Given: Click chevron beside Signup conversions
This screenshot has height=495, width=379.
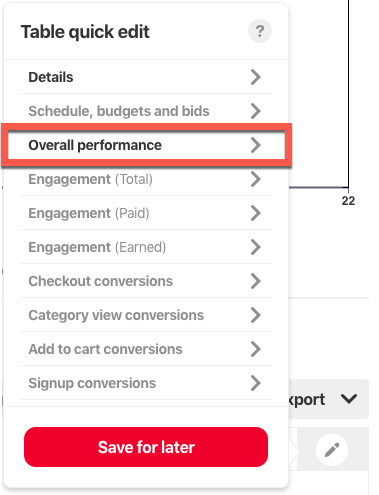Looking at the screenshot, I should tap(256, 383).
